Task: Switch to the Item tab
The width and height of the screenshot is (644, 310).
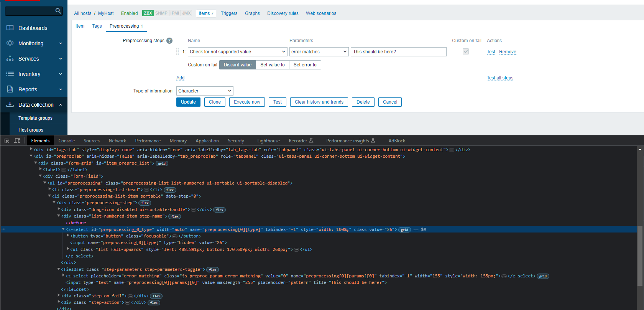Action: (x=80, y=26)
